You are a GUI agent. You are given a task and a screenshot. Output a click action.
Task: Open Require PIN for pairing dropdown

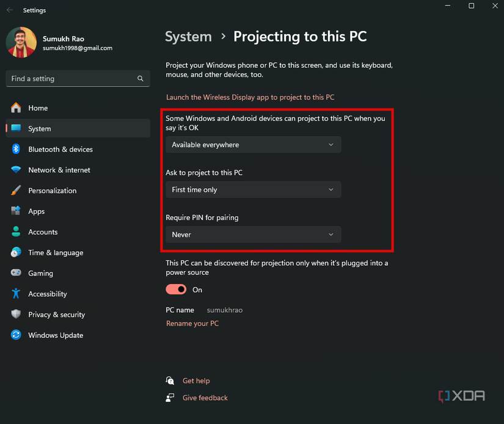tap(253, 235)
